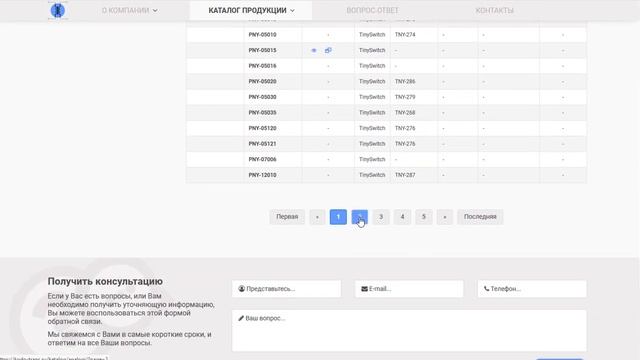This screenshot has height=360, width=640.
Task: Select product PNY-12010
Action: pyautogui.click(x=262, y=175)
